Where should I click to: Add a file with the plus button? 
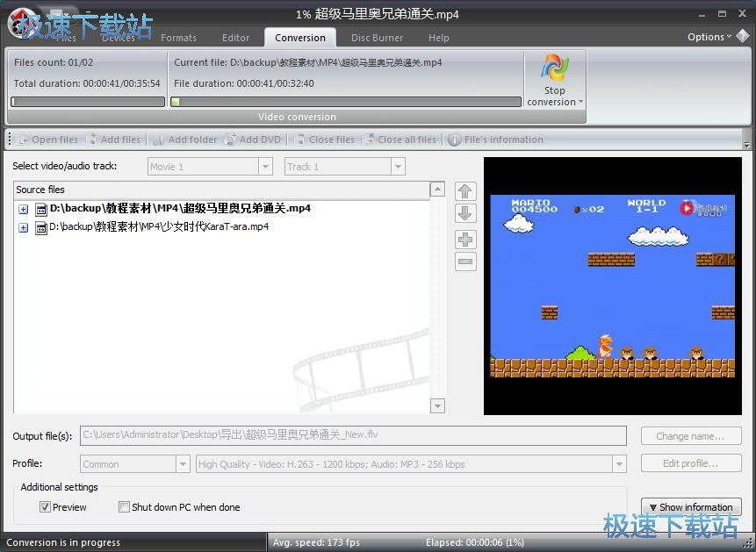[465, 240]
